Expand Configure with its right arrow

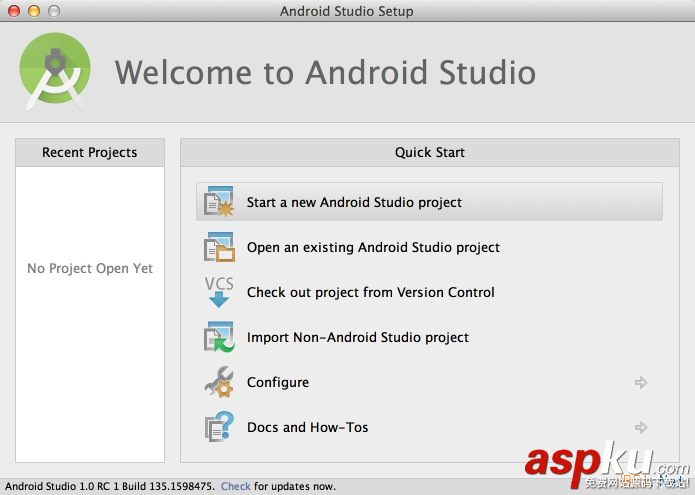pos(641,382)
